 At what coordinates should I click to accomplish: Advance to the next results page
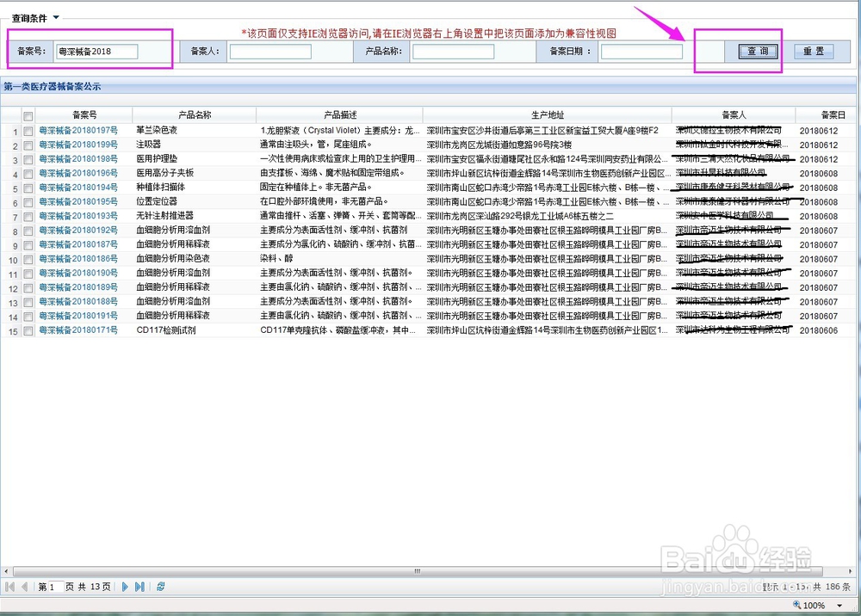125,586
